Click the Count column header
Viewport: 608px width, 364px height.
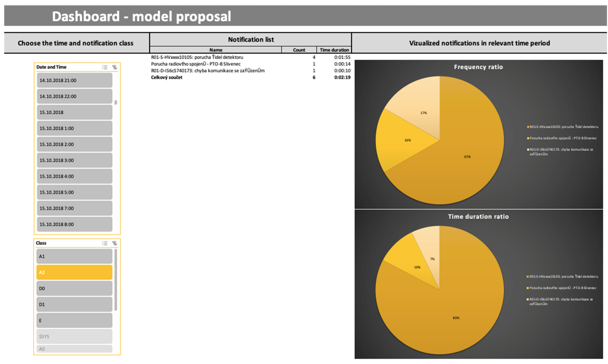click(x=299, y=50)
